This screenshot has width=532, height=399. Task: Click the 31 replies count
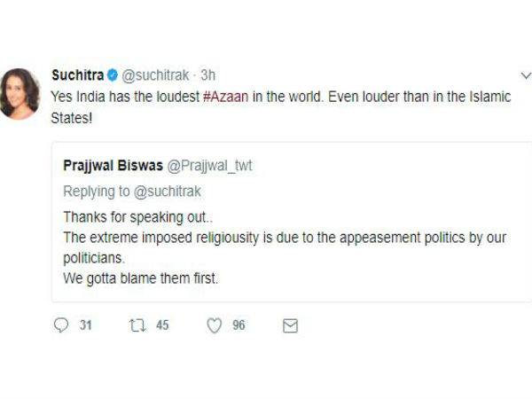click(86, 325)
